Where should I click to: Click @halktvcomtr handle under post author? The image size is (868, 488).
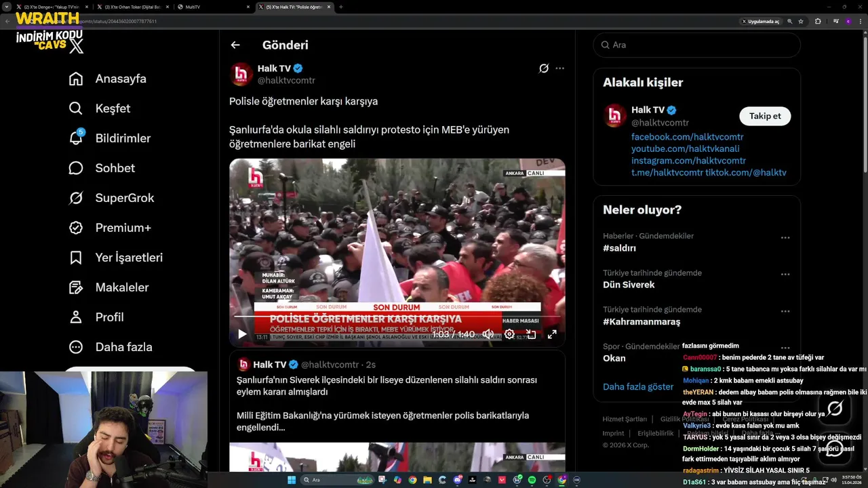[286, 81]
